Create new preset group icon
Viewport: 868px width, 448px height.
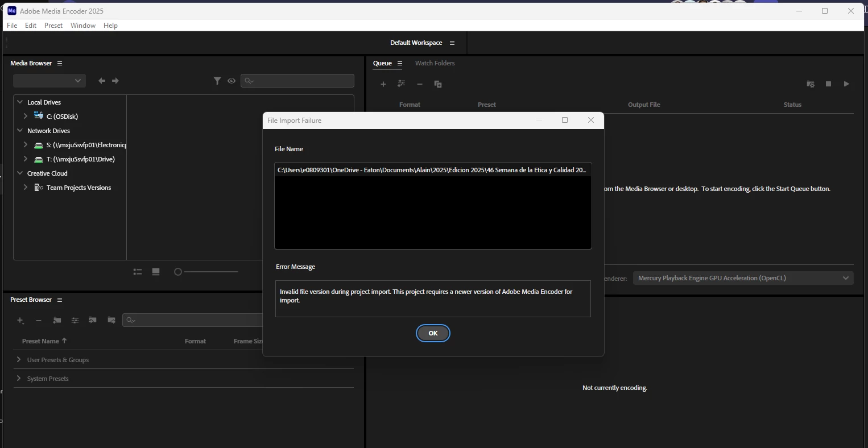57,321
